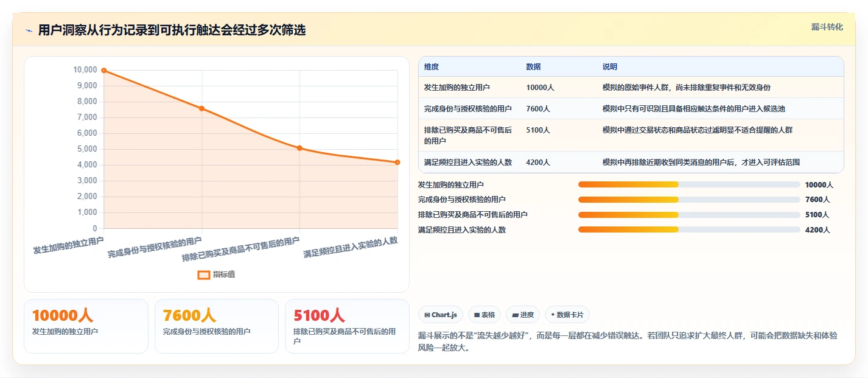Click the 漏斗转化 tag in the header
This screenshot has height=378, width=868.
[x=827, y=27]
